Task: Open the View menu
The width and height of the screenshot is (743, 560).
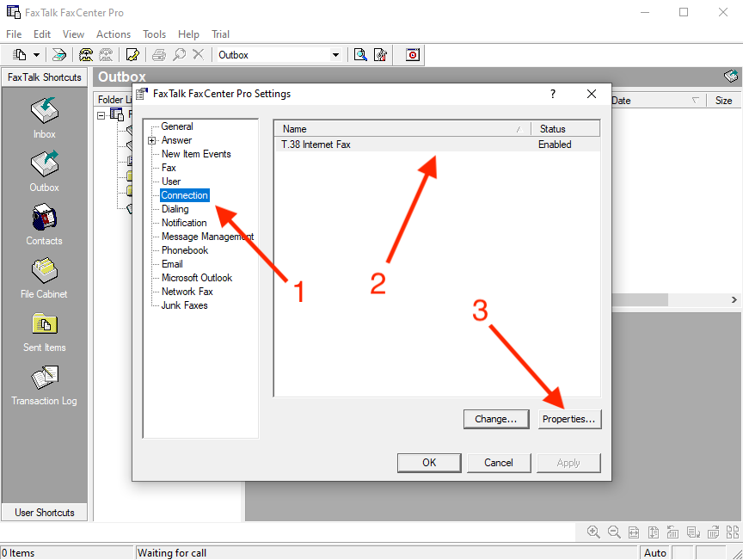Action: tap(73, 34)
